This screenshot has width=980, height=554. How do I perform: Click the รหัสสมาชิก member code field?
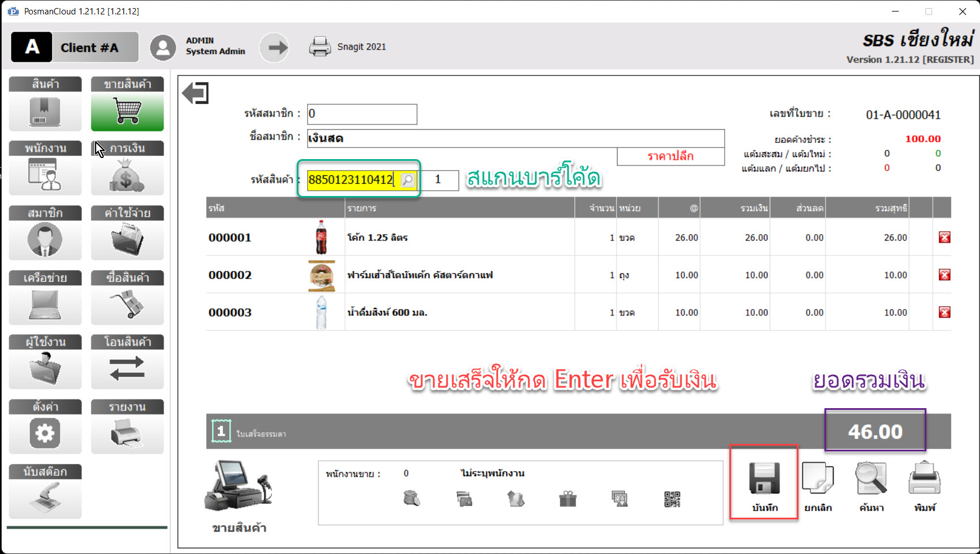(x=362, y=114)
